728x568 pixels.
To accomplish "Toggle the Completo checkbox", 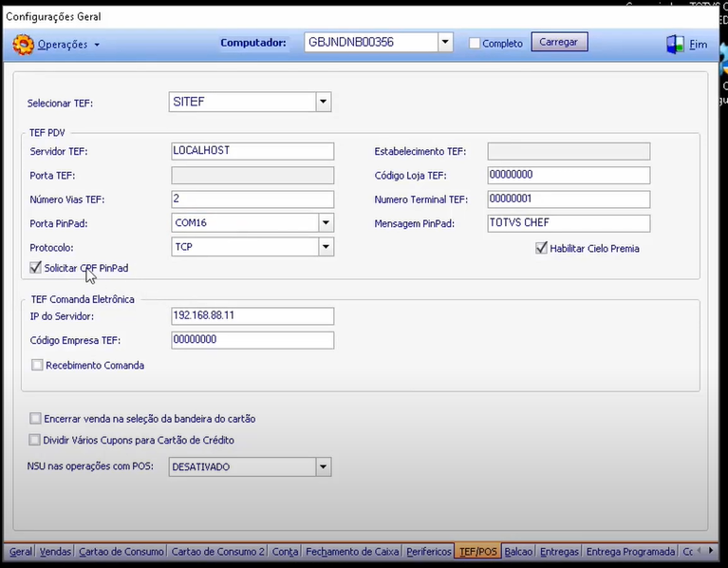I will [x=474, y=43].
